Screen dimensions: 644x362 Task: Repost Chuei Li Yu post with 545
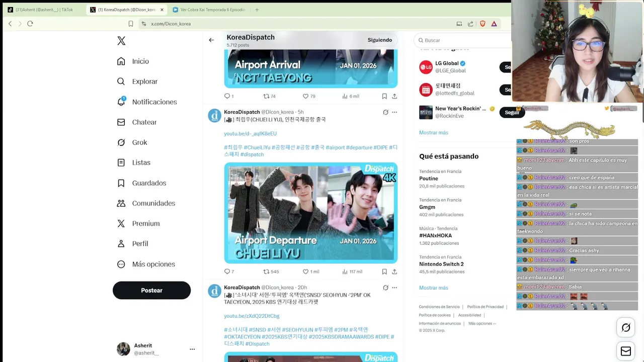(271, 271)
